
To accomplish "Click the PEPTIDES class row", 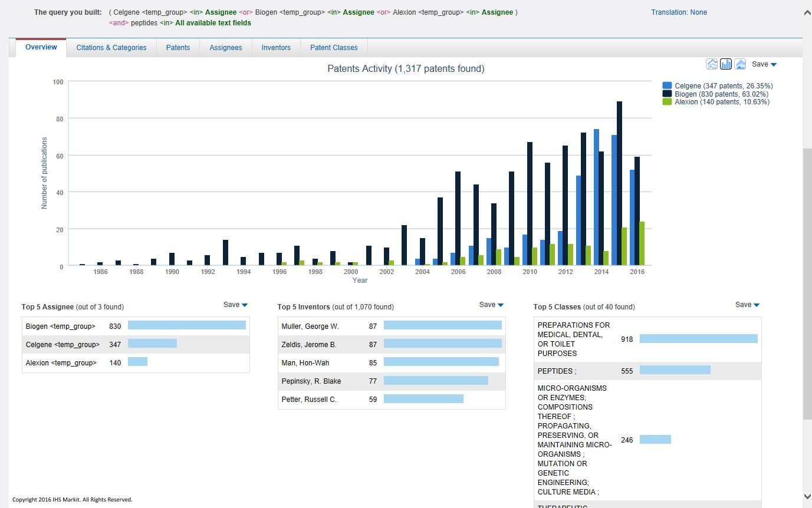I will tap(647, 371).
